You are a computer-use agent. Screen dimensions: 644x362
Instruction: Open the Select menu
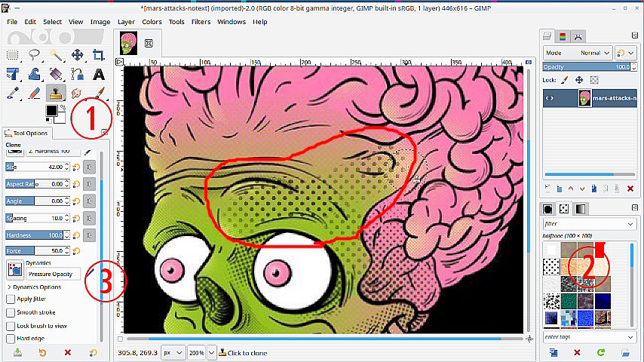click(x=52, y=22)
